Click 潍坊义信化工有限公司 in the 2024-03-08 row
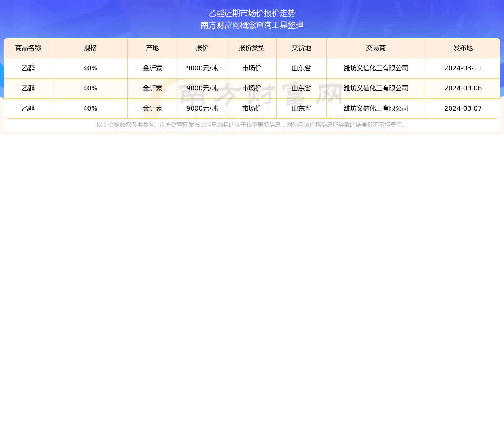This screenshot has width=504, height=434. pos(376,88)
